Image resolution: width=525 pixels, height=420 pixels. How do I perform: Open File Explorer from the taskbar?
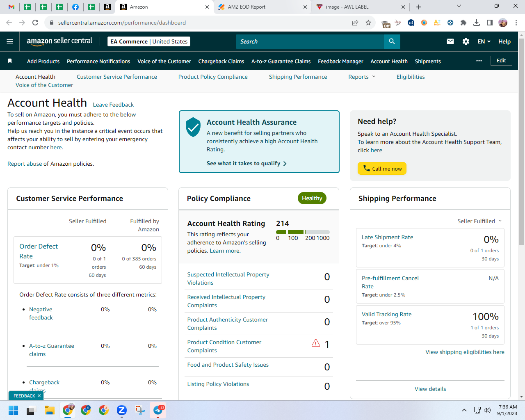(x=50, y=410)
